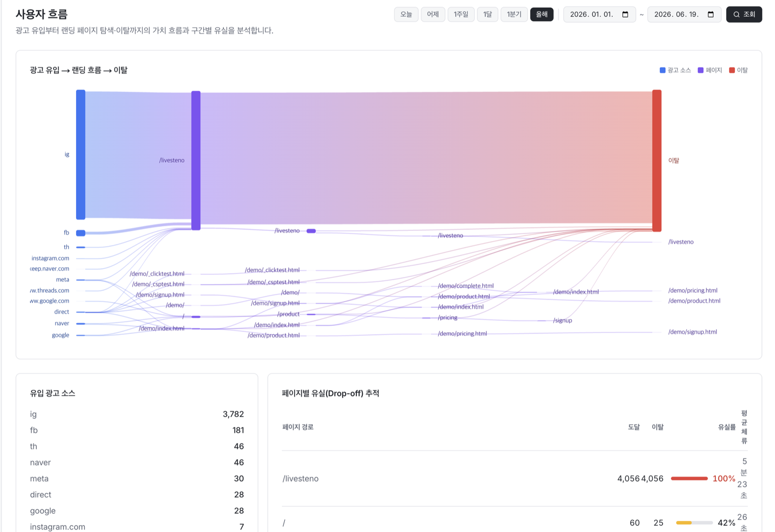Screen dimensions: 775x532
Task: Click the 유실률 column header
Action: pyautogui.click(x=727, y=427)
